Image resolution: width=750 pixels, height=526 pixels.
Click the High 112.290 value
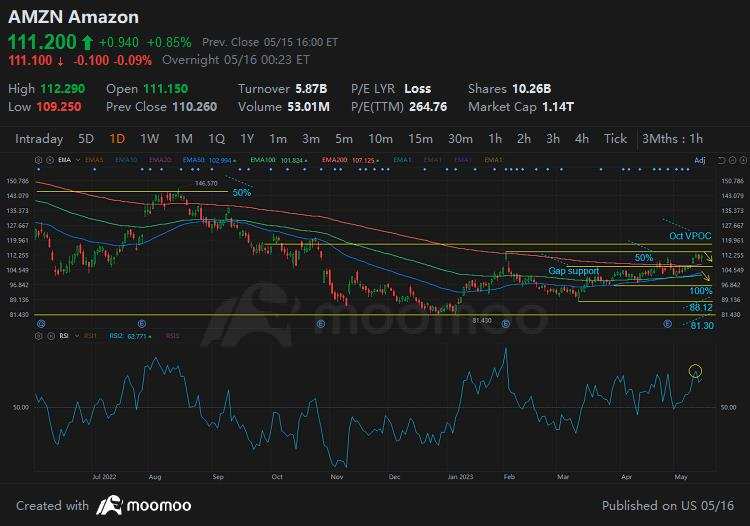63,89
